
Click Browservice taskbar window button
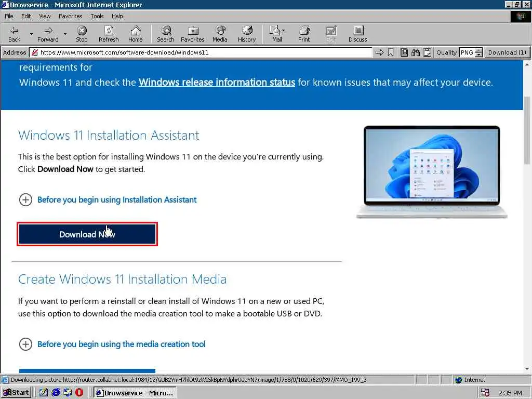click(x=135, y=393)
